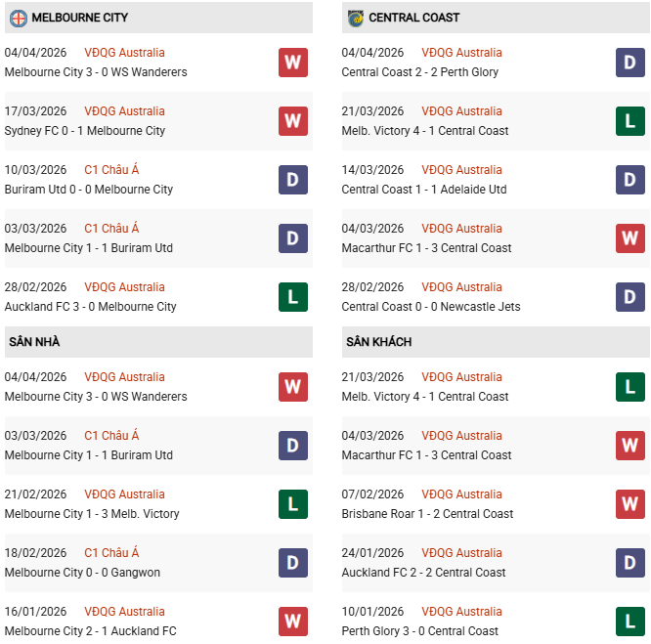Click Central Coast 0-0 Newcastle Jets result
This screenshot has height=644, width=651.
coord(431,307)
